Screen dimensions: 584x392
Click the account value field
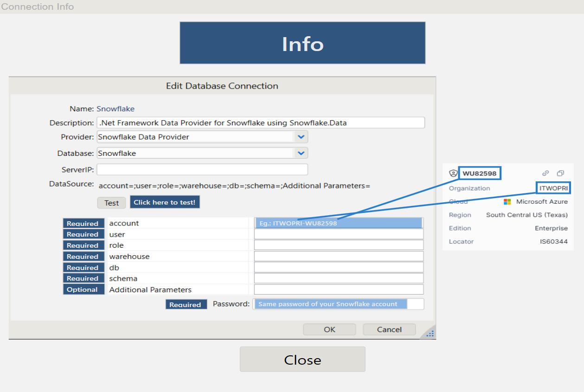coord(339,223)
